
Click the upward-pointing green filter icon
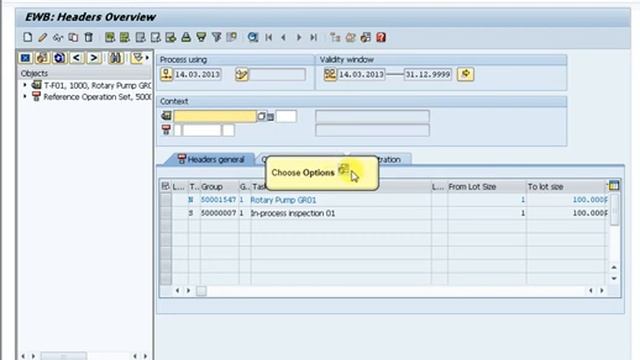point(186,38)
